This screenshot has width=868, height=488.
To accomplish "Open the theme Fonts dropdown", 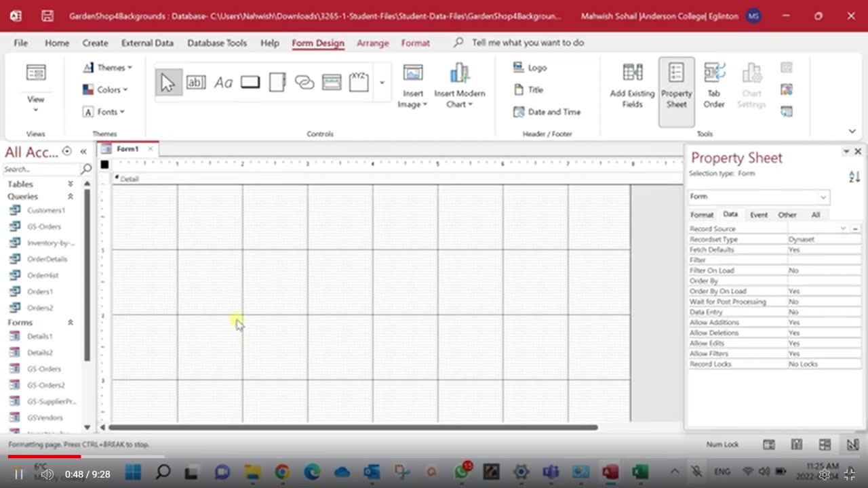I will pos(104,112).
